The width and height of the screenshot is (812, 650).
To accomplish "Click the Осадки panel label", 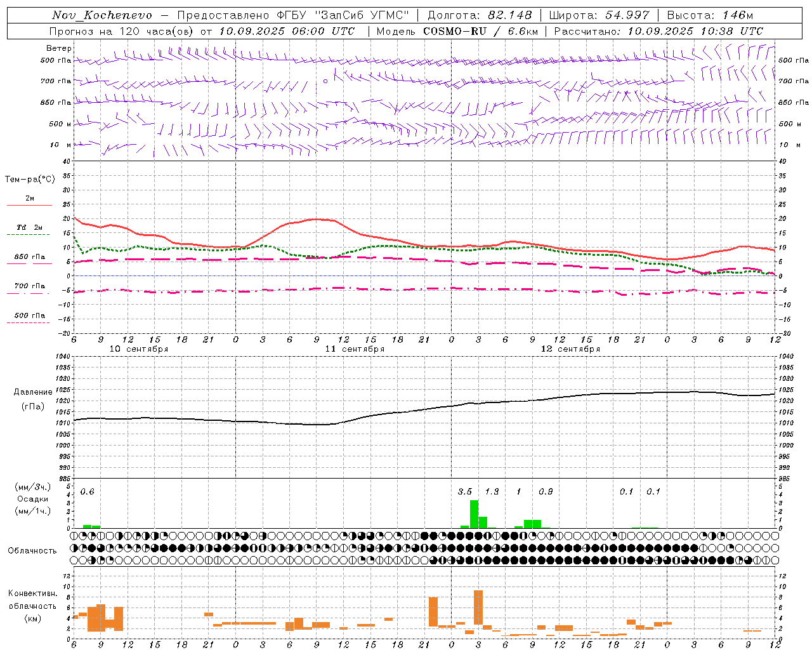I will click(x=32, y=499).
